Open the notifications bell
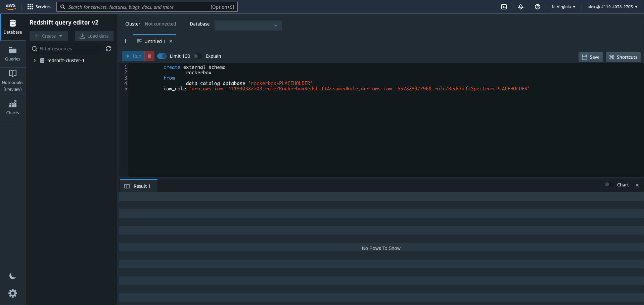The width and height of the screenshot is (644, 305). pos(521,7)
